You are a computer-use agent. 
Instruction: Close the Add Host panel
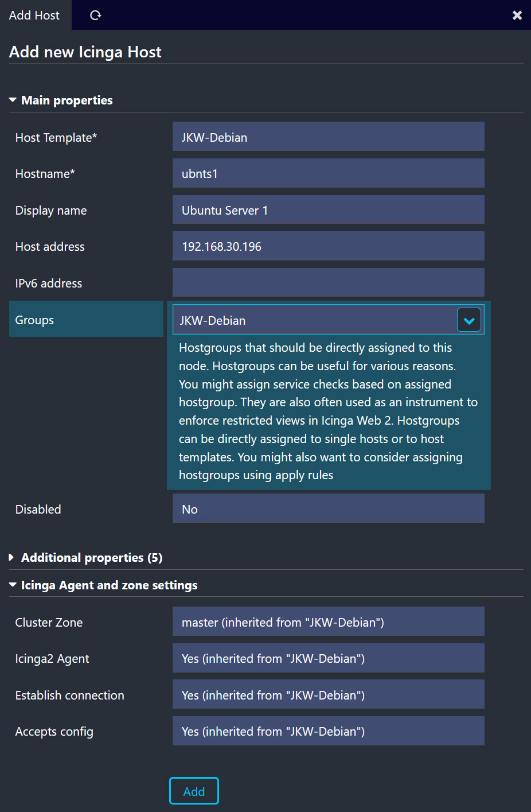(517, 15)
